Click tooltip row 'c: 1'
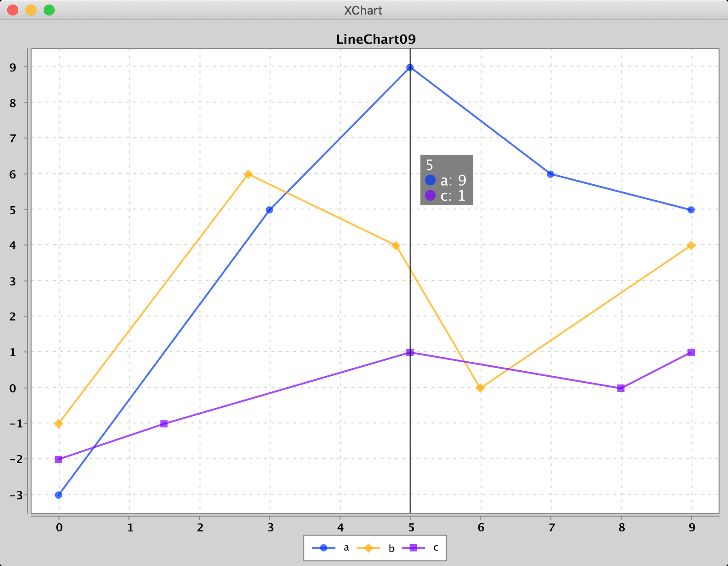Screen dimensions: 728x566 point(446,196)
